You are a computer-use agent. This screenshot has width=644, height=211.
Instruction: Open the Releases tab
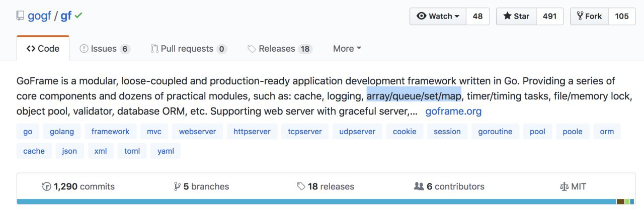[280, 49]
